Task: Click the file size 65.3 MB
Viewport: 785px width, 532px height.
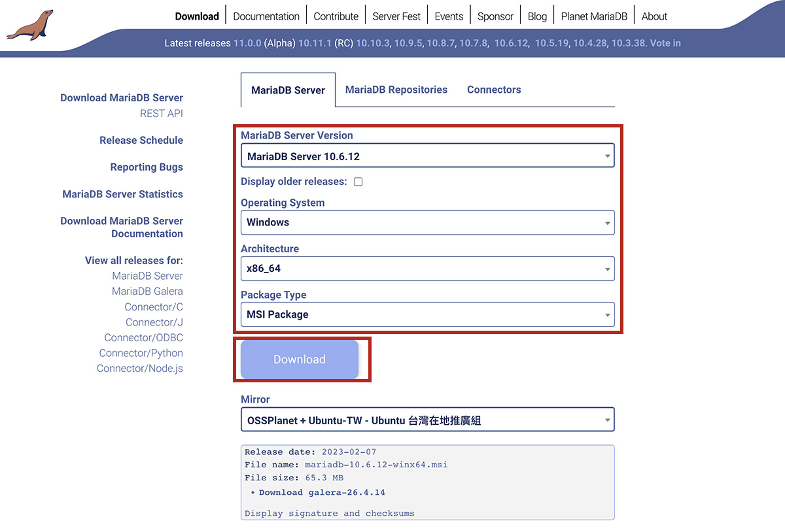Action: coord(324,478)
